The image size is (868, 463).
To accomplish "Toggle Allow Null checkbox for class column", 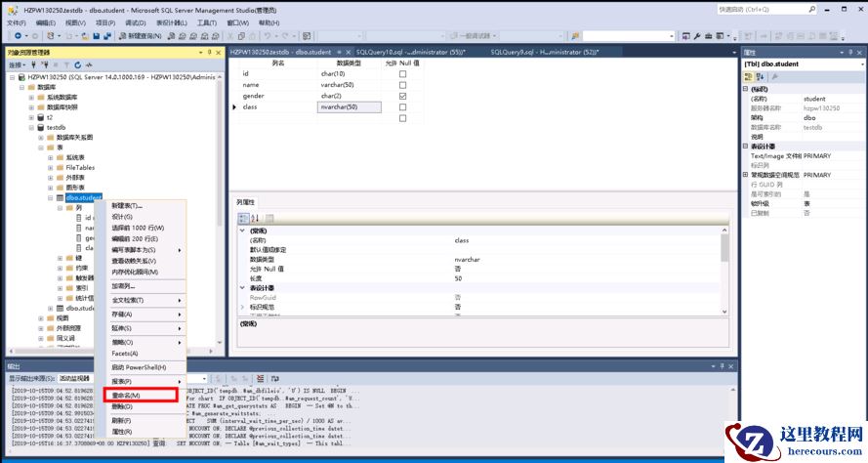I will coord(402,106).
